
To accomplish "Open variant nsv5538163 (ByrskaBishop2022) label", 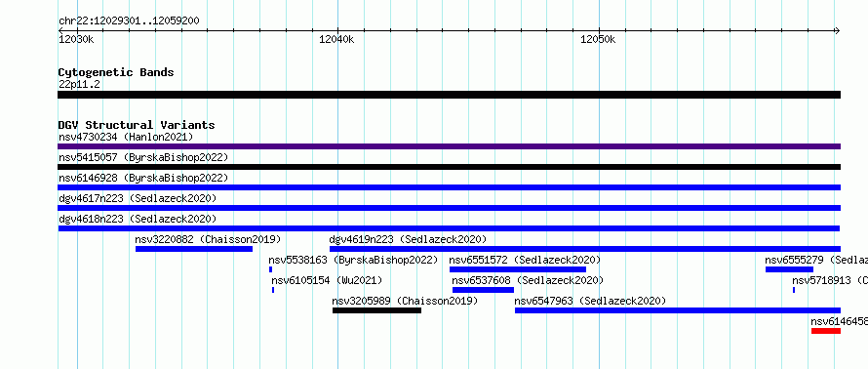I will (353, 260).
